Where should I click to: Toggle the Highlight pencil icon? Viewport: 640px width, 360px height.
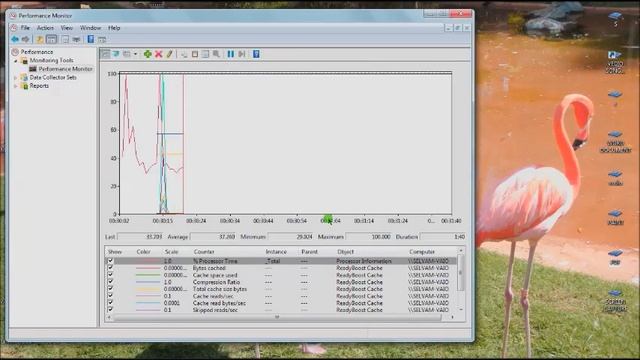pyautogui.click(x=169, y=54)
